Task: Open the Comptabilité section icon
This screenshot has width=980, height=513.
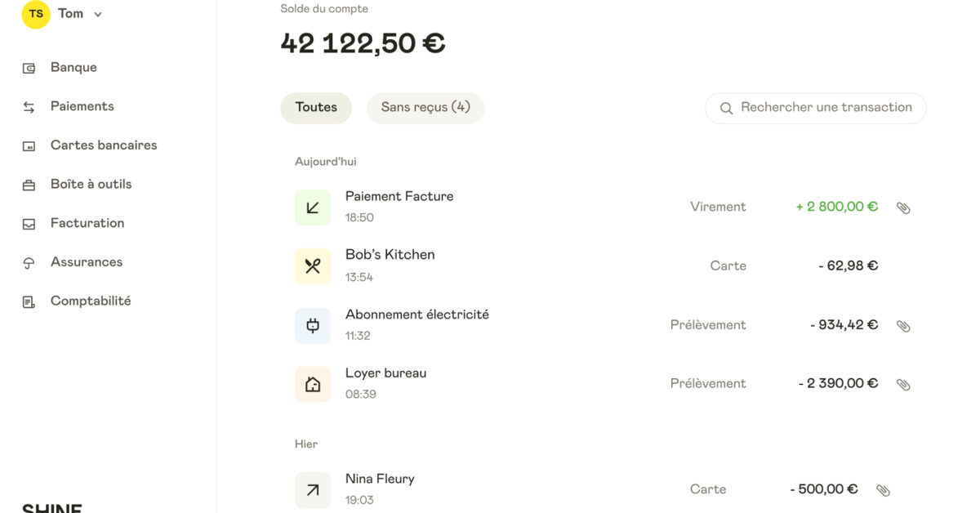Action: point(29,301)
